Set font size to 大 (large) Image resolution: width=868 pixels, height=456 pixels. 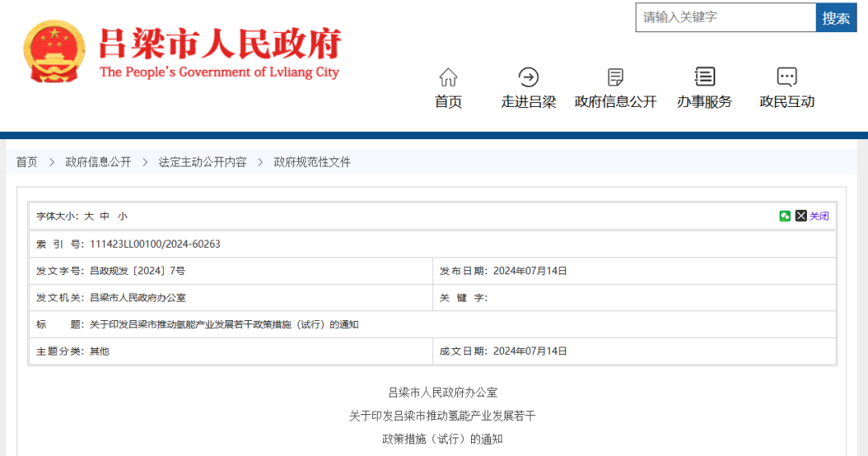pos(89,216)
